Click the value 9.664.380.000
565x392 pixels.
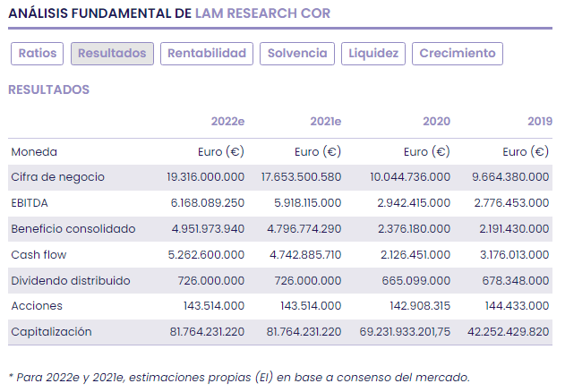click(510, 177)
